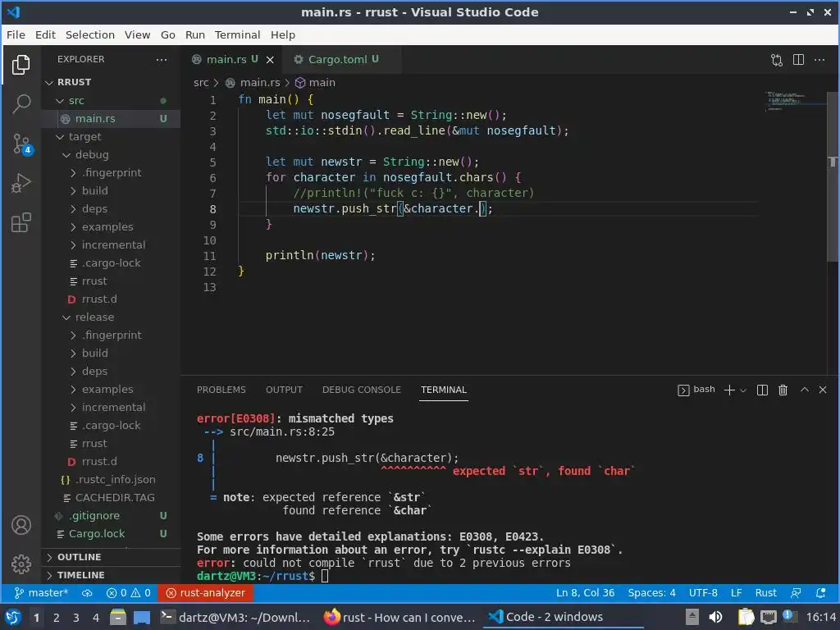Screen dimensions: 840x630
Task: Open the Run and Debug view
Action: [x=21, y=183]
